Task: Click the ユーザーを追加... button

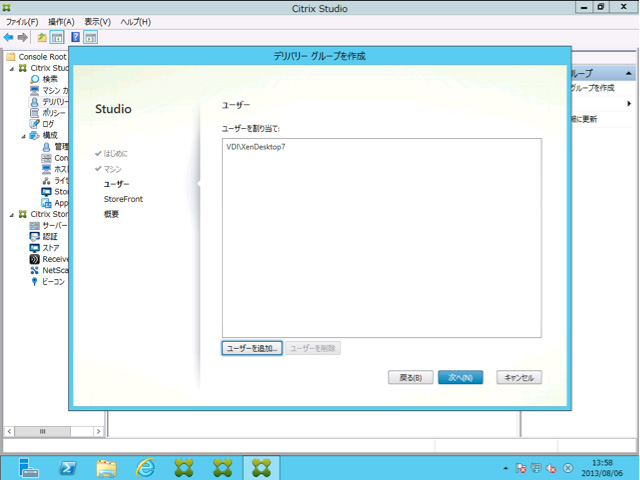Action: (x=252, y=348)
